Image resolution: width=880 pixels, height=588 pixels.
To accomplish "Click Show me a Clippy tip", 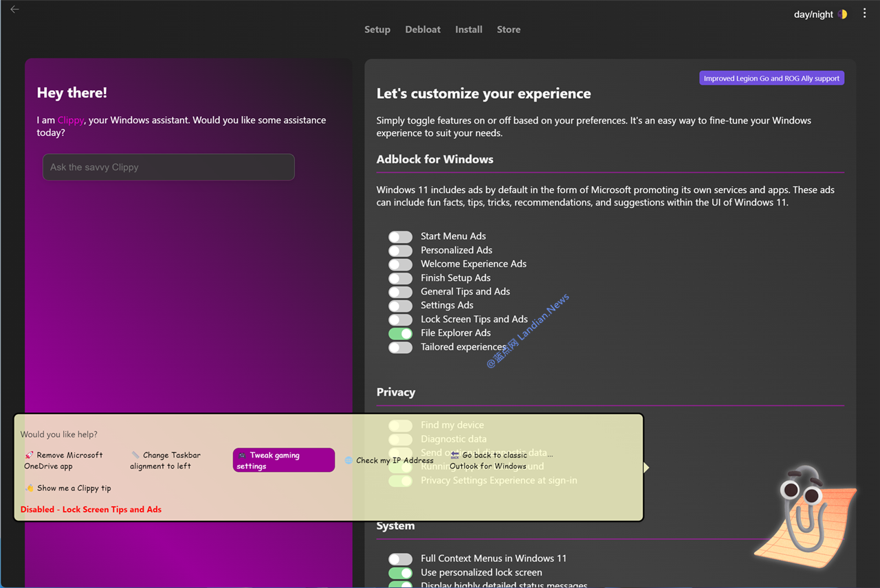I will (68, 488).
